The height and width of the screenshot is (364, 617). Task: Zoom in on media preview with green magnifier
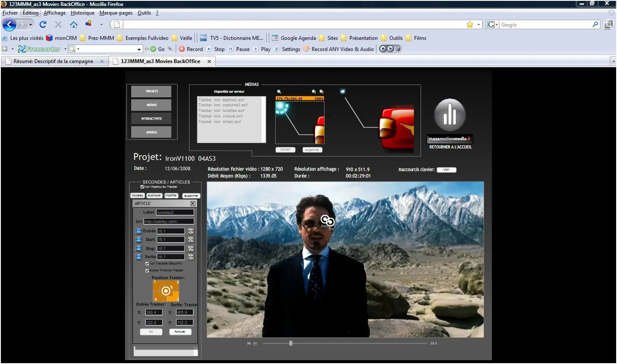click(x=314, y=91)
